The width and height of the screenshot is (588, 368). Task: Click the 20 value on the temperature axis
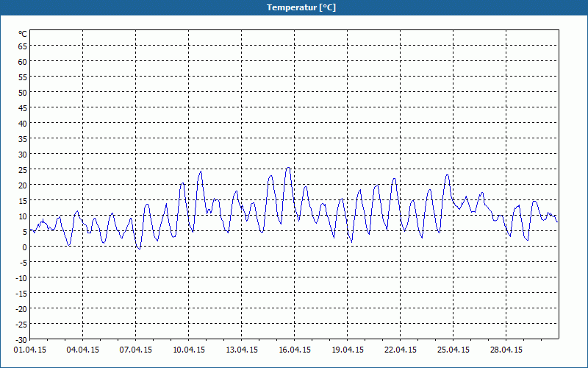point(23,185)
